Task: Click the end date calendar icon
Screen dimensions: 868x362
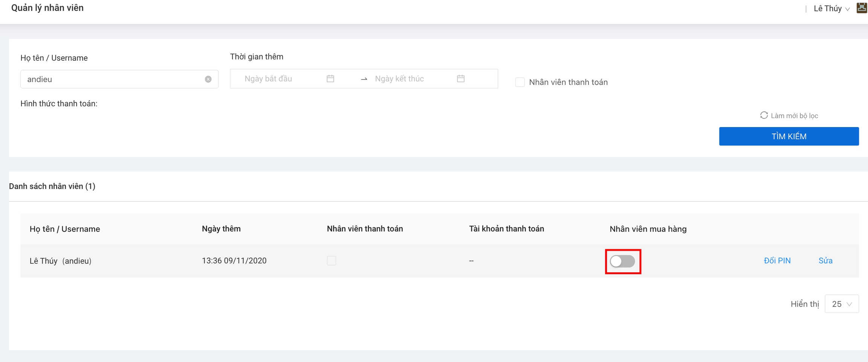Action: 460,78
